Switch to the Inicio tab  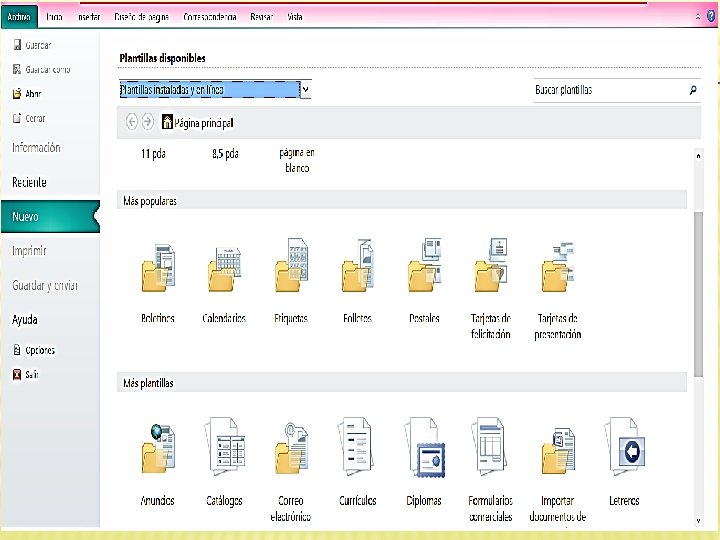(54, 17)
